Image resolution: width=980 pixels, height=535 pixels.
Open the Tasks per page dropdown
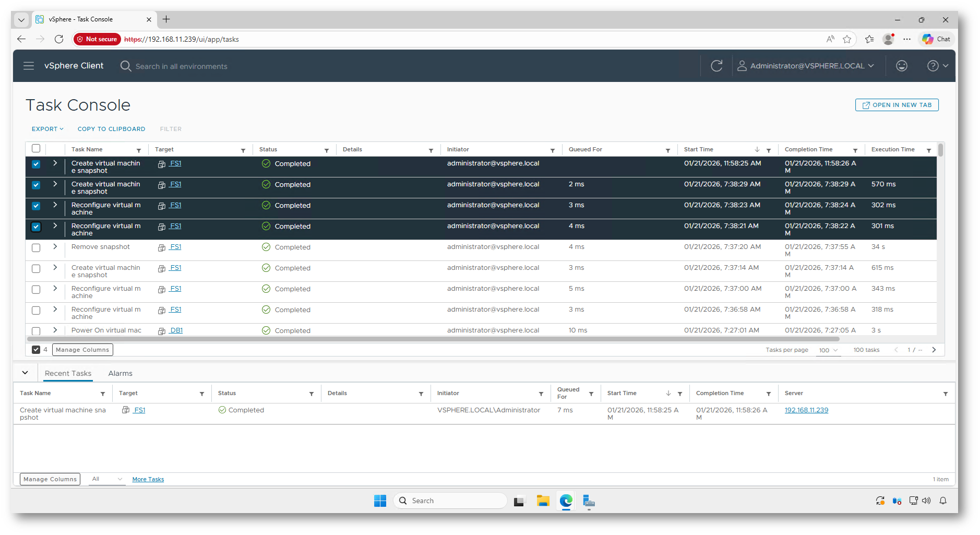[828, 350]
